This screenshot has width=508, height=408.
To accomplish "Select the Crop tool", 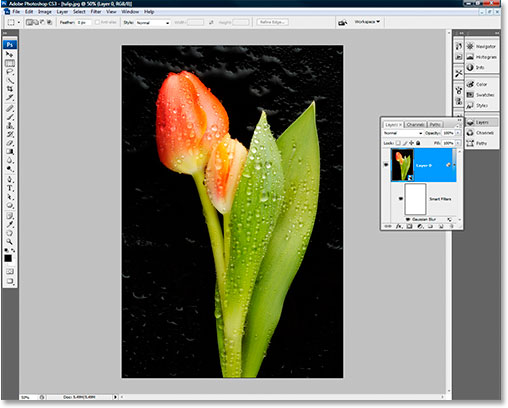I will 10,89.
